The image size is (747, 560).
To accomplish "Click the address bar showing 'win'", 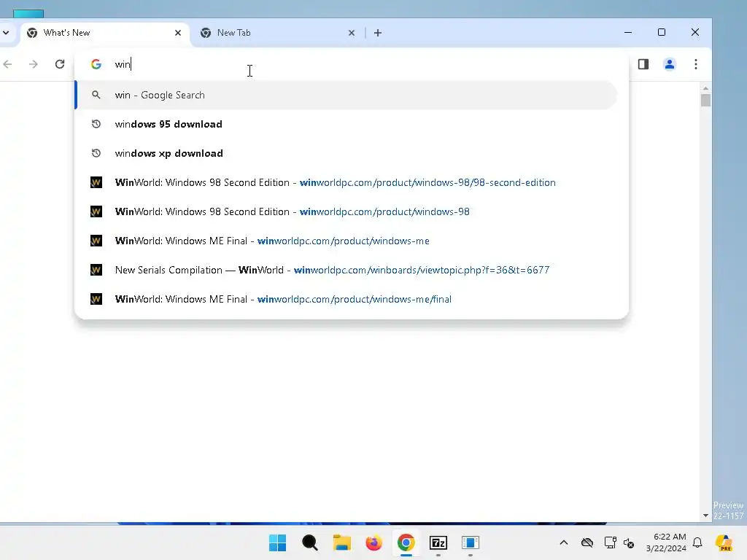I will 352,64.
